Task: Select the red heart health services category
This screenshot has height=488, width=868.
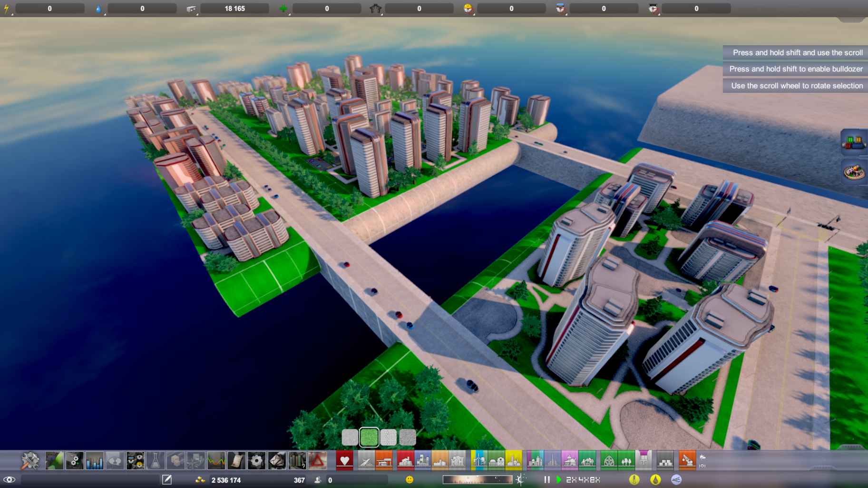Action: coord(344,461)
